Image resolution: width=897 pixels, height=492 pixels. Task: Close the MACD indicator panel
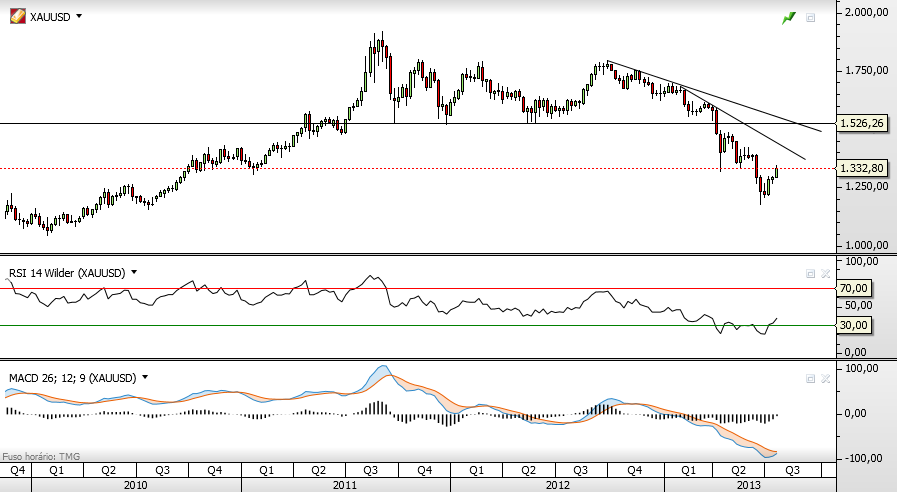pos(825,378)
